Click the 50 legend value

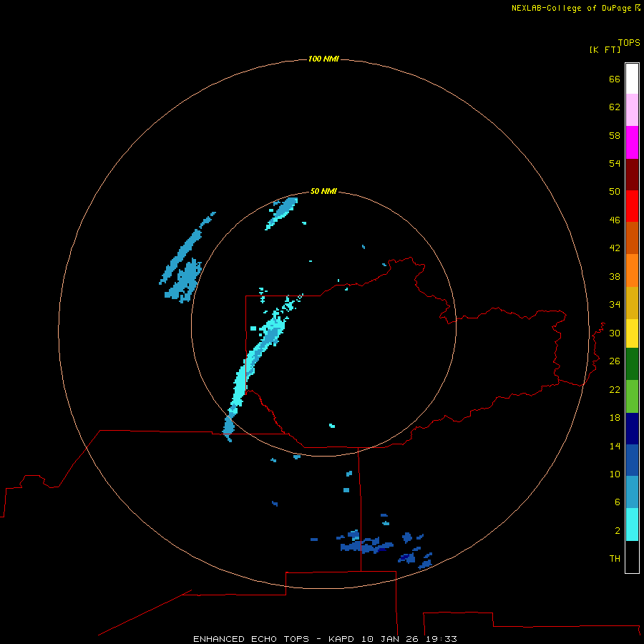coord(615,192)
